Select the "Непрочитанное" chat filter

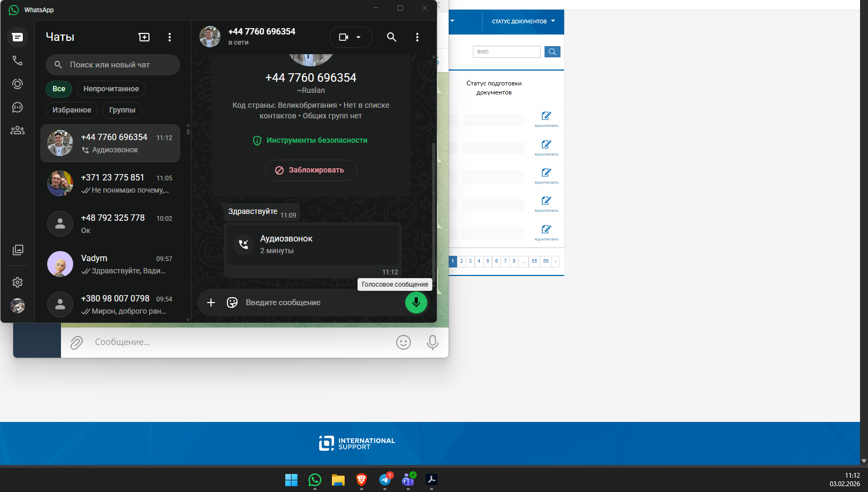(111, 89)
